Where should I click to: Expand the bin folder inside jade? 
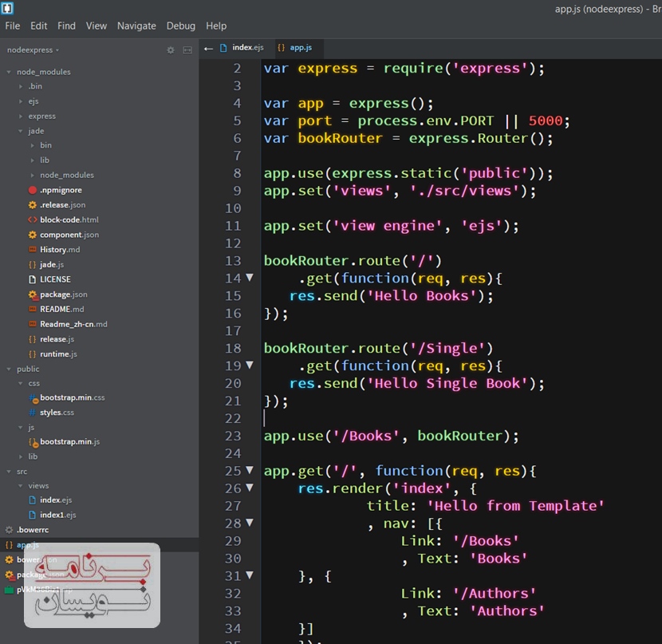click(x=33, y=145)
